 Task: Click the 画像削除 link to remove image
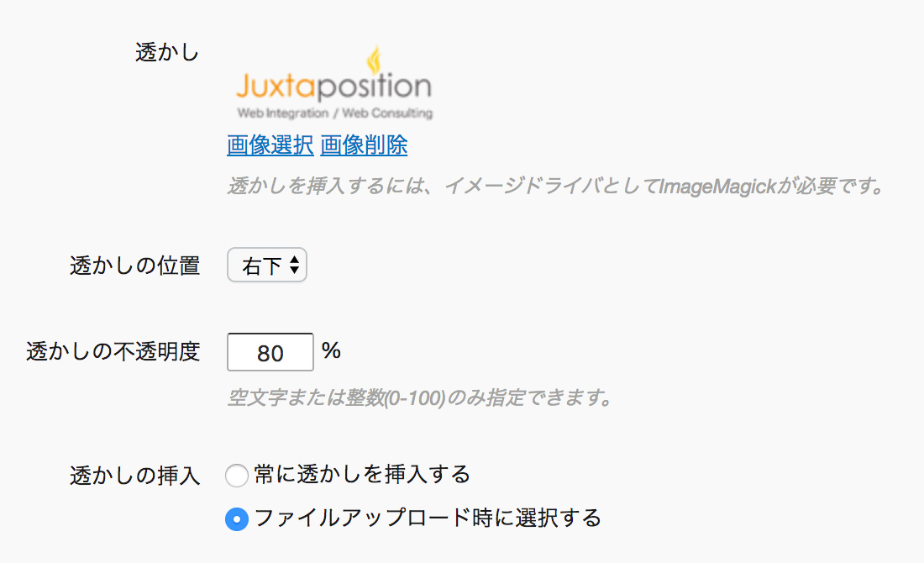(364, 145)
